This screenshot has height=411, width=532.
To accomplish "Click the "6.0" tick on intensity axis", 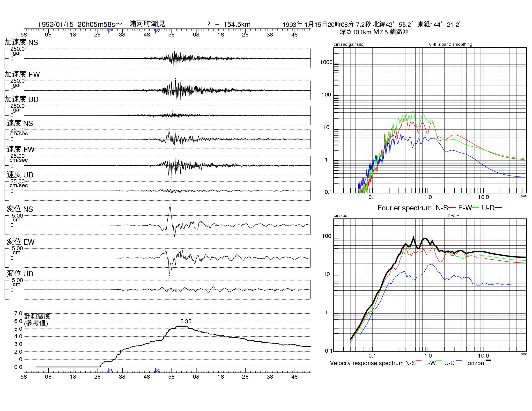I will click(x=18, y=321).
